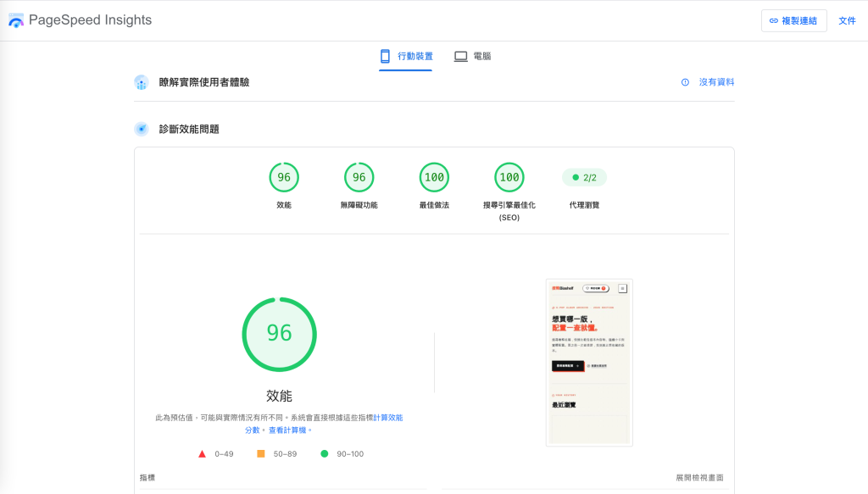Open the 文件 documentation link
Image resolution: width=868 pixels, height=494 pixels.
tap(847, 21)
